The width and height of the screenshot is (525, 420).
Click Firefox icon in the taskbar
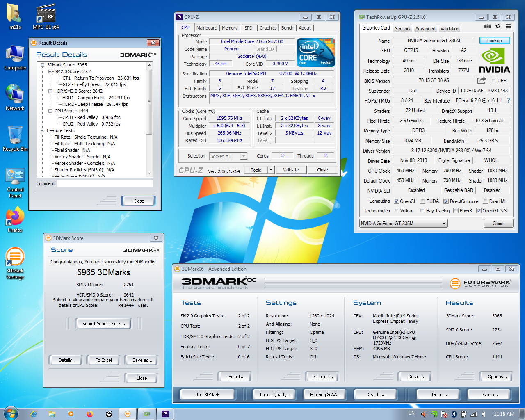tap(89, 414)
